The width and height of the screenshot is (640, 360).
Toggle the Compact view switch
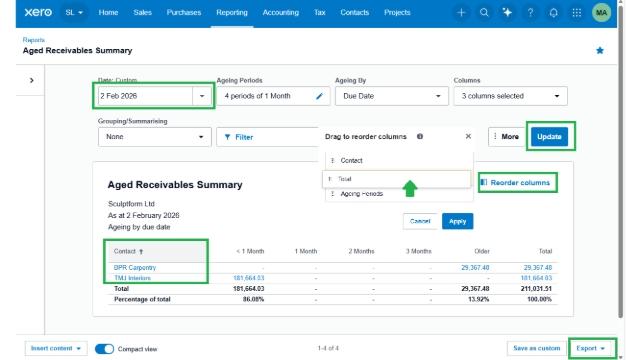point(104,349)
